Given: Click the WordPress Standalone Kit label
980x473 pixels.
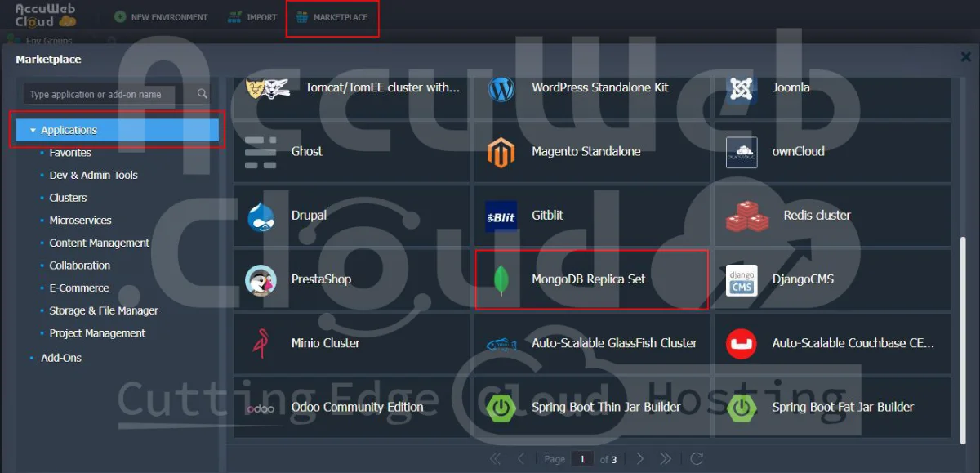Looking at the screenshot, I should click(600, 87).
